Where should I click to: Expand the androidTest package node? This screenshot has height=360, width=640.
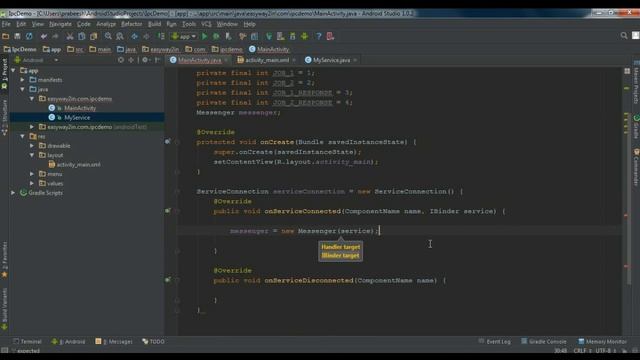point(32,127)
